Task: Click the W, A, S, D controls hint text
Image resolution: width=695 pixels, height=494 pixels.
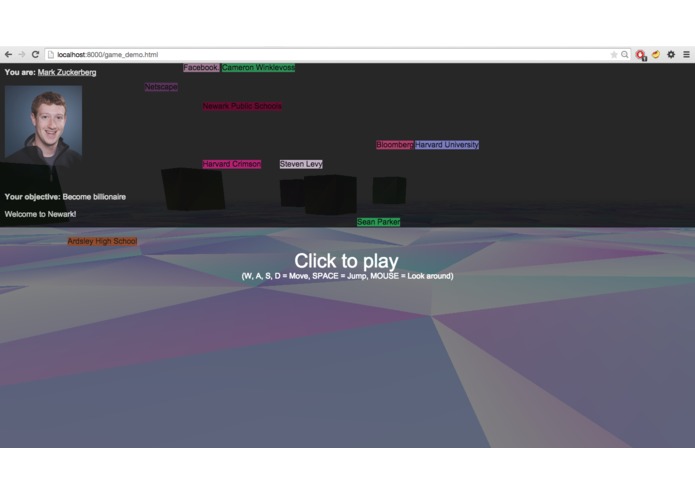Action: click(347, 276)
